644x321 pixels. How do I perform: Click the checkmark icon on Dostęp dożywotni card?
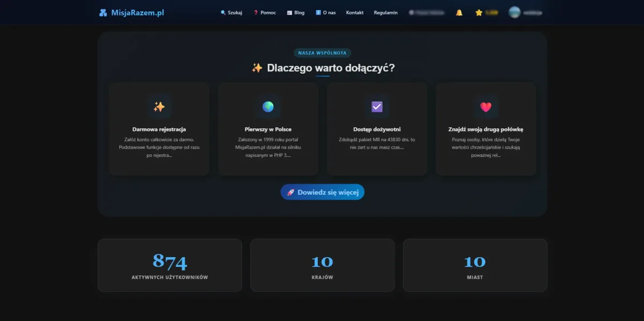(377, 107)
